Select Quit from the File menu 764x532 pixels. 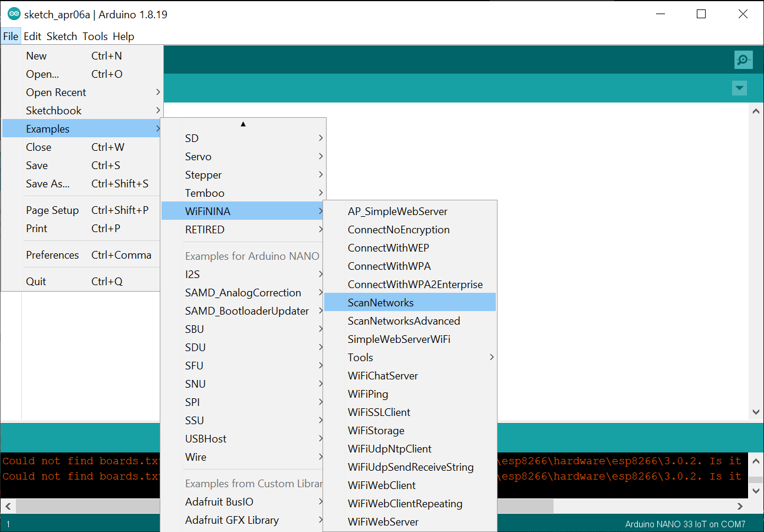point(36,282)
